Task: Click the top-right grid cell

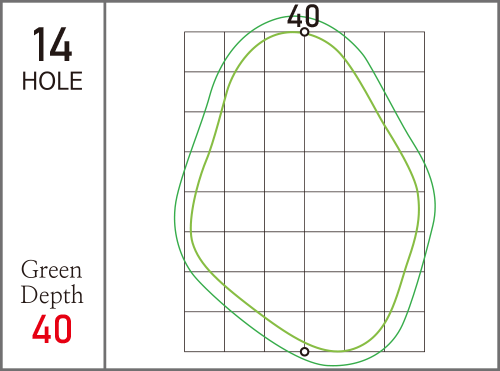Action: pyautogui.click(x=404, y=52)
